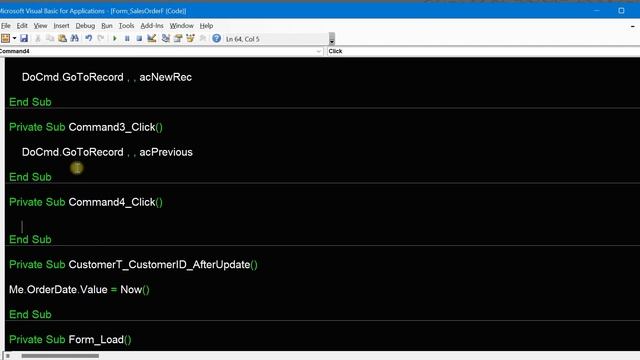Minimize the inner code window
Viewport: 640px width, 360px height.
(x=633, y=26)
